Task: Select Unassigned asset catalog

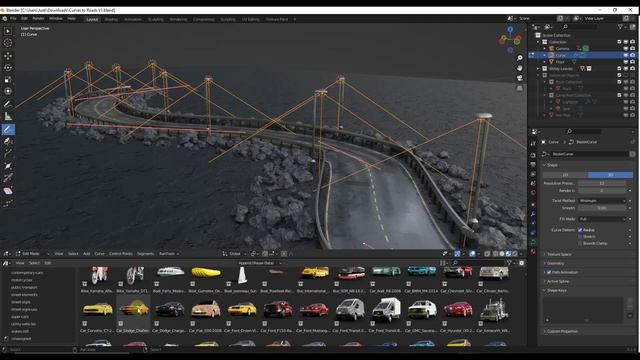Action: [21, 339]
